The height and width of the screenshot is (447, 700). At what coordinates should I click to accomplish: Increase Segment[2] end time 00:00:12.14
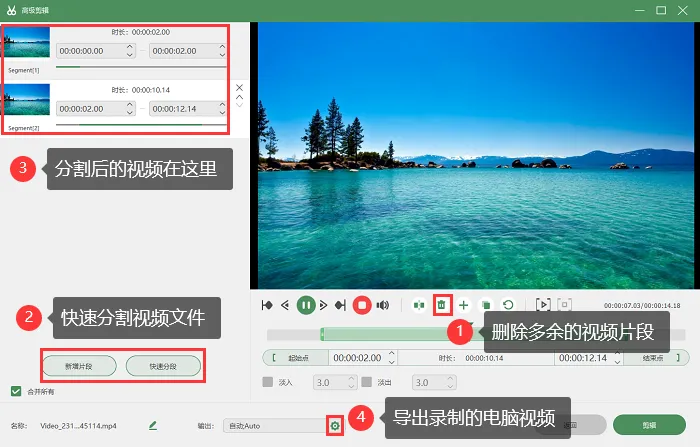222,104
